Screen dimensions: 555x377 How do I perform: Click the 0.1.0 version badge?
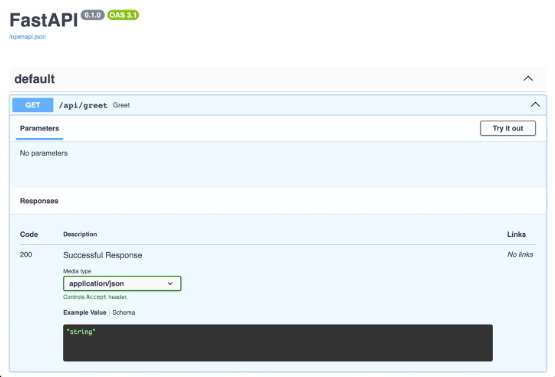pos(92,15)
